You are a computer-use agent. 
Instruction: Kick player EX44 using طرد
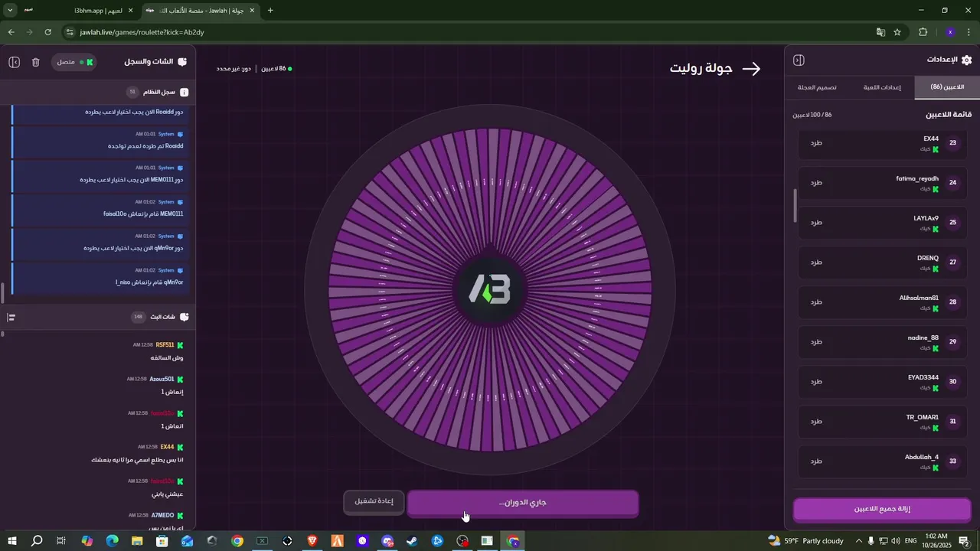pos(816,143)
